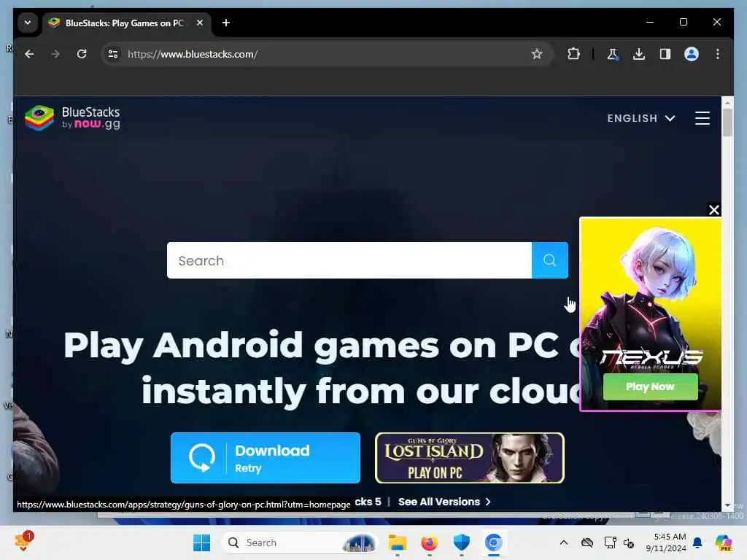
Task: Open a new browser tab
Action: pos(226,23)
